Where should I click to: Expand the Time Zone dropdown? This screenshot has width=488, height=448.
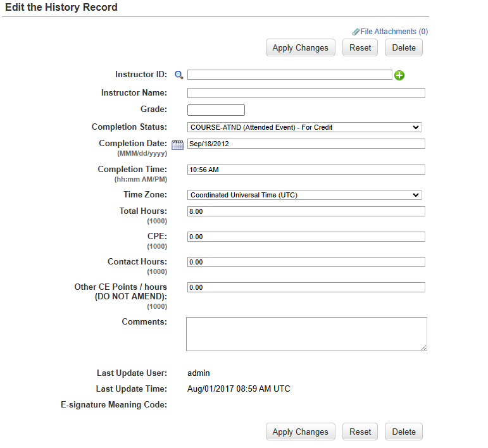[x=304, y=195]
